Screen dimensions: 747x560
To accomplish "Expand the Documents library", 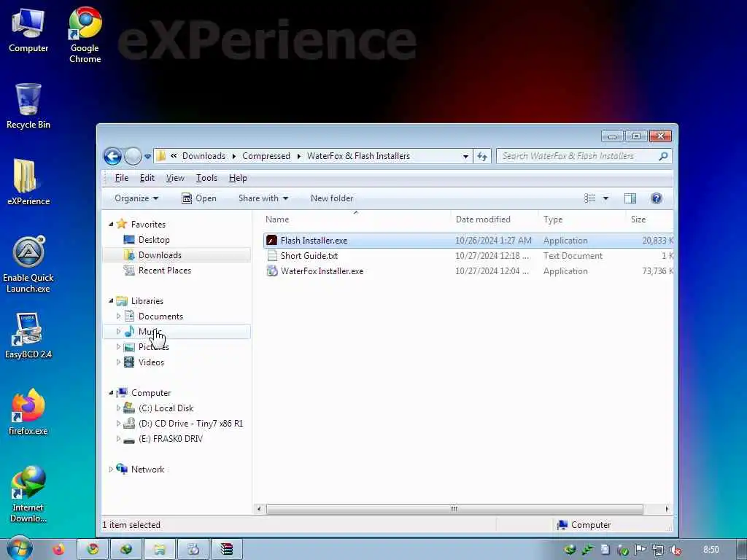I will tap(118, 316).
